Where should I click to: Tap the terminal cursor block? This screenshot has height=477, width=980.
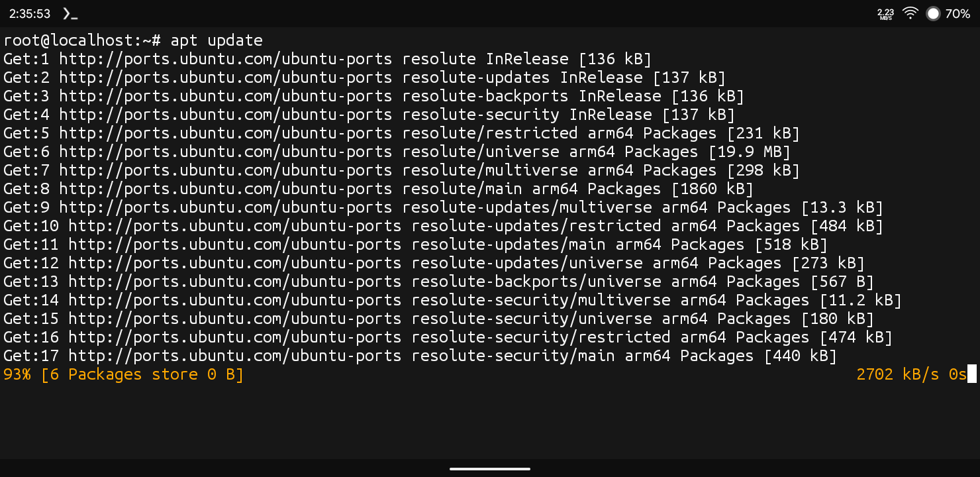click(x=972, y=374)
